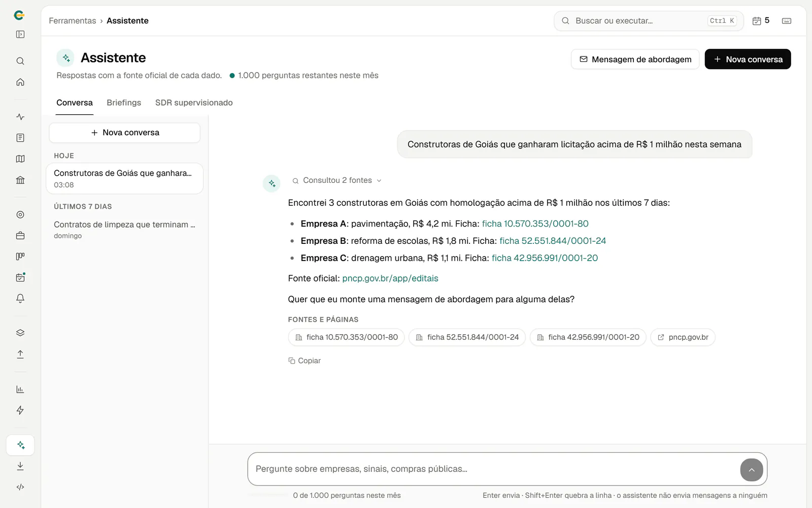Switch to the Conversa tab
This screenshot has width=812, height=508.
coord(75,103)
